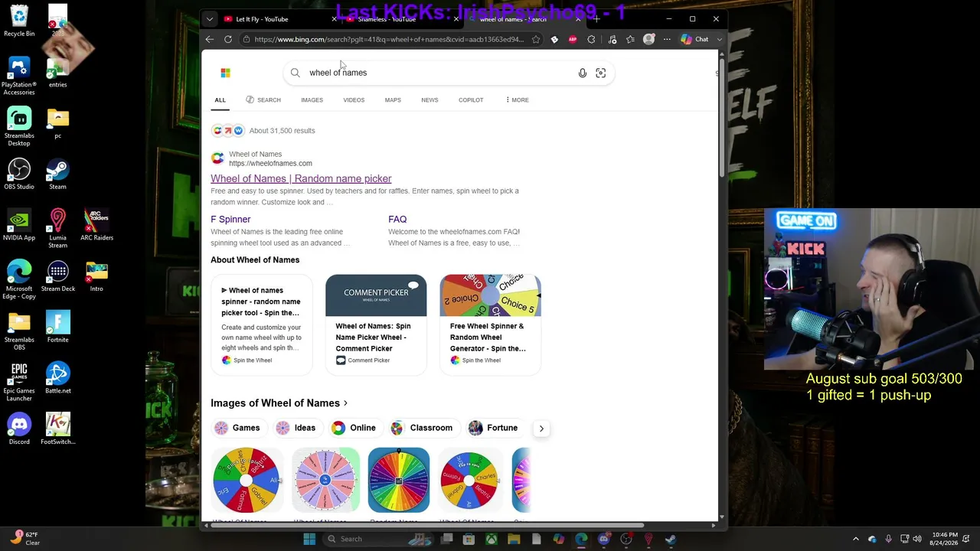The height and width of the screenshot is (551, 980).
Task: Open the Edge Favorites list
Action: [630, 39]
